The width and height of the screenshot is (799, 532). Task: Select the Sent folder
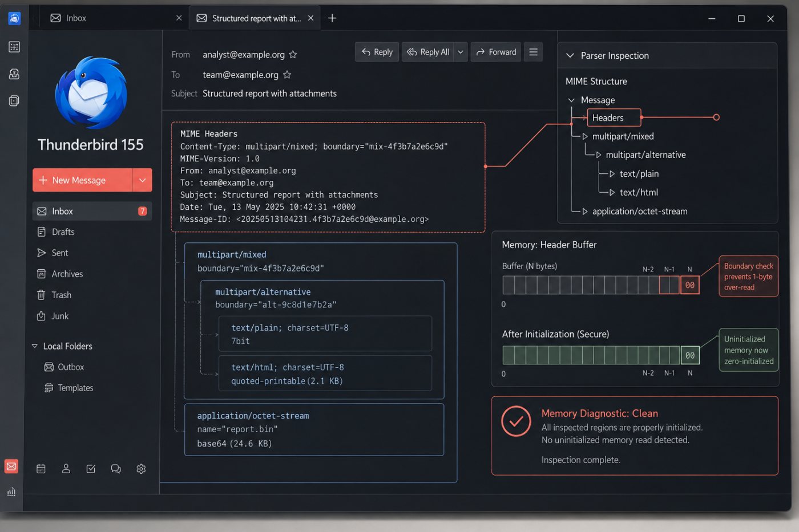[92, 253]
